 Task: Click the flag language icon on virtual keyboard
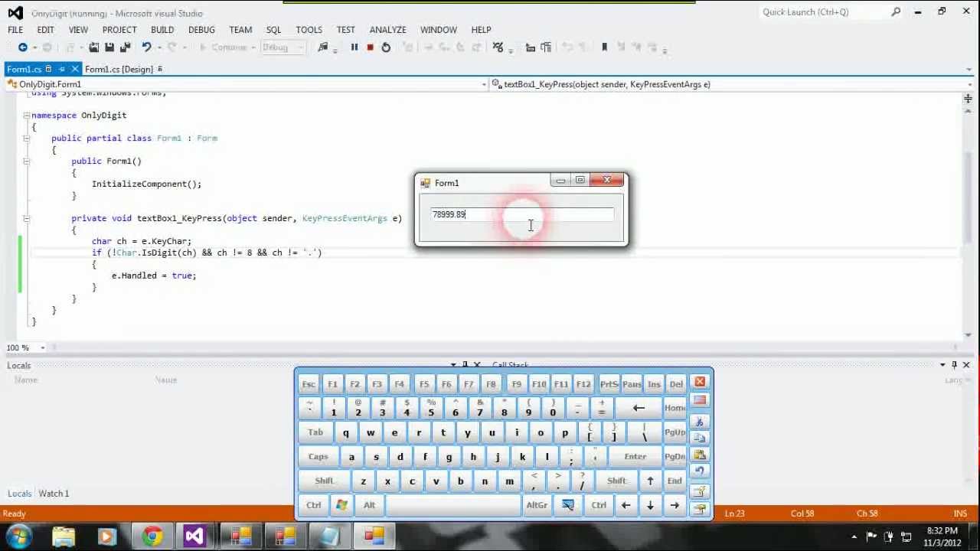pyautogui.click(x=699, y=400)
